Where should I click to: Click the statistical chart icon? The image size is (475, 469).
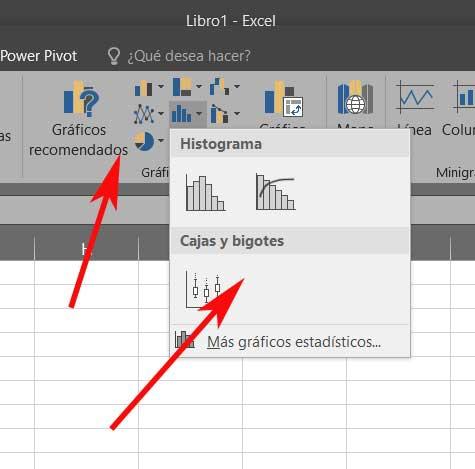coord(182,114)
